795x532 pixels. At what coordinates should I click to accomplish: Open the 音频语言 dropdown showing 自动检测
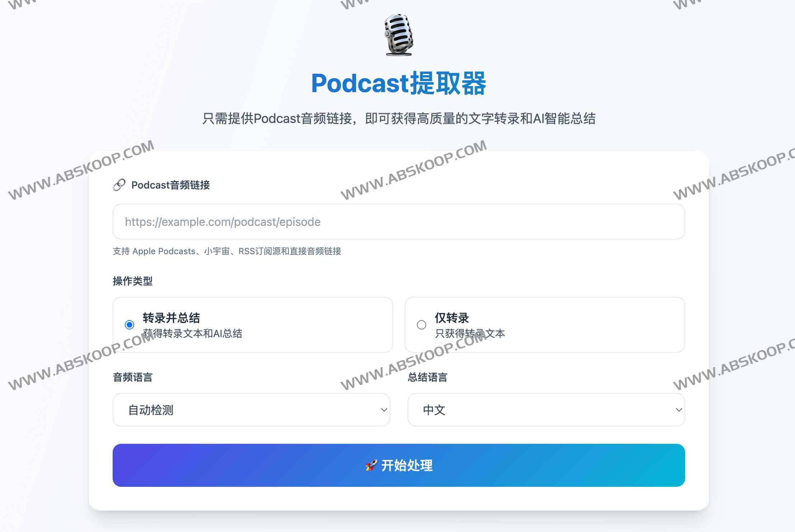pyautogui.click(x=251, y=410)
